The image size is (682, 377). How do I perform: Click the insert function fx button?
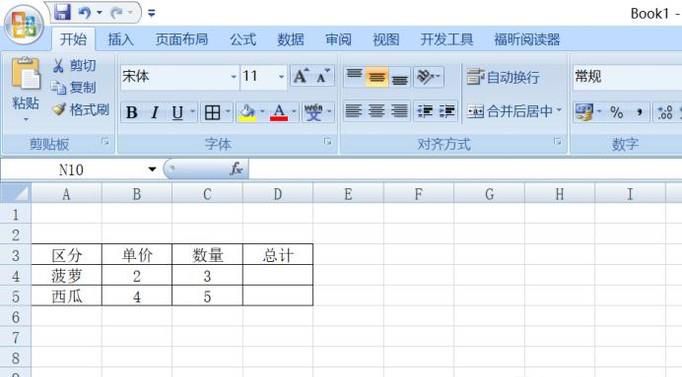point(236,169)
